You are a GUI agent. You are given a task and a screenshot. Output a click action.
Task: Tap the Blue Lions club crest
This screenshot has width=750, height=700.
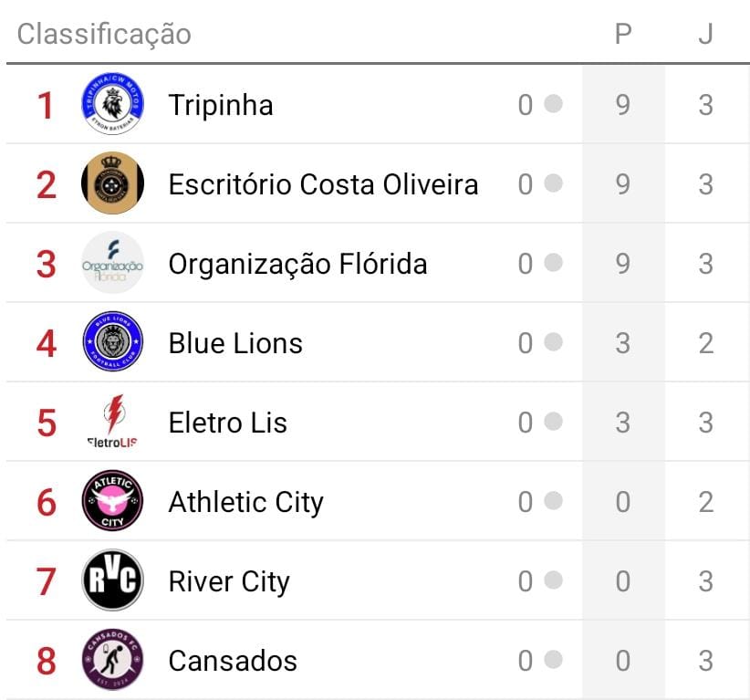click(112, 342)
